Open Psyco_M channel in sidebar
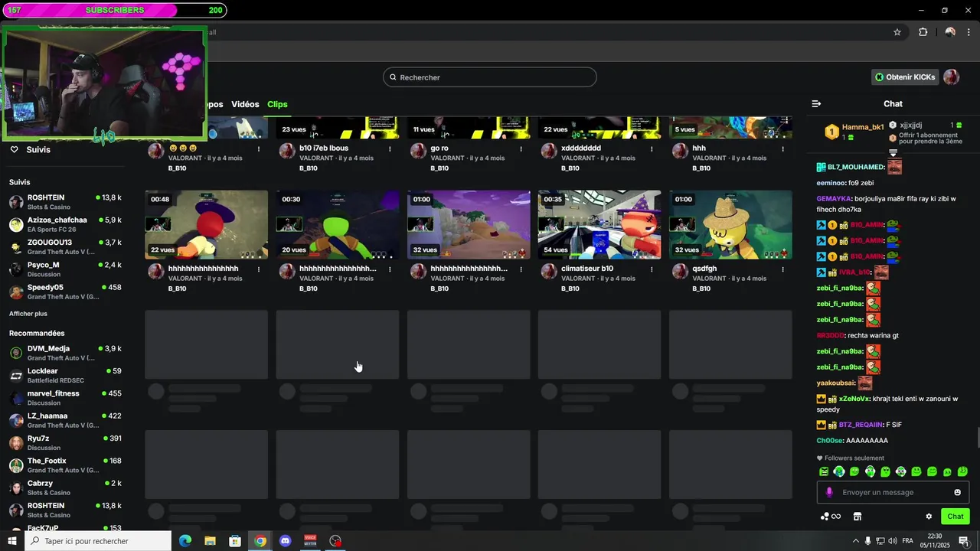This screenshot has width=980, height=551. click(65, 269)
